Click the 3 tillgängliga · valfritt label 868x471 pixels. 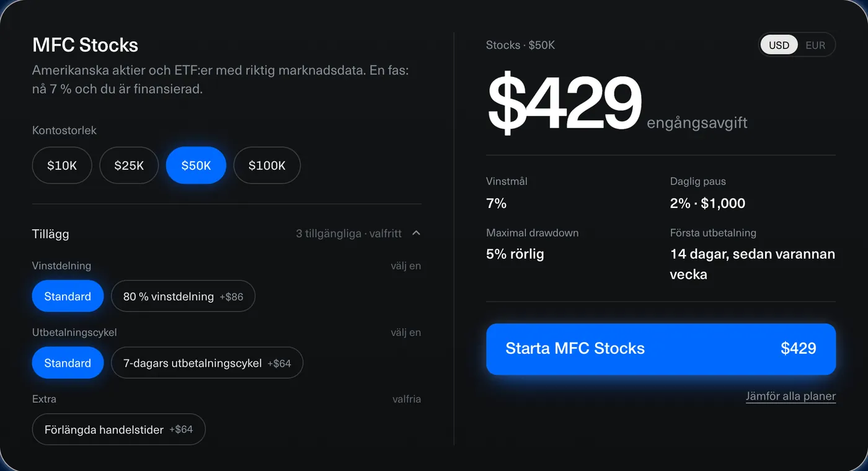tap(348, 234)
